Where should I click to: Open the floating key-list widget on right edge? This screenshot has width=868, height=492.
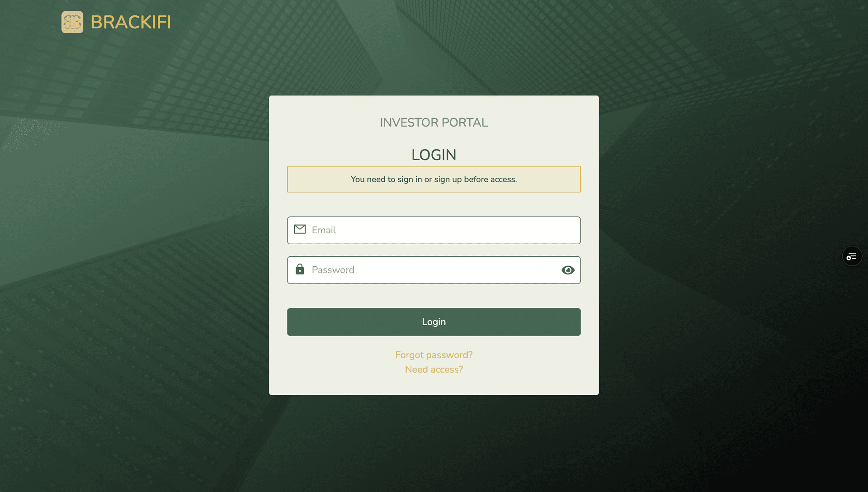pos(852,256)
